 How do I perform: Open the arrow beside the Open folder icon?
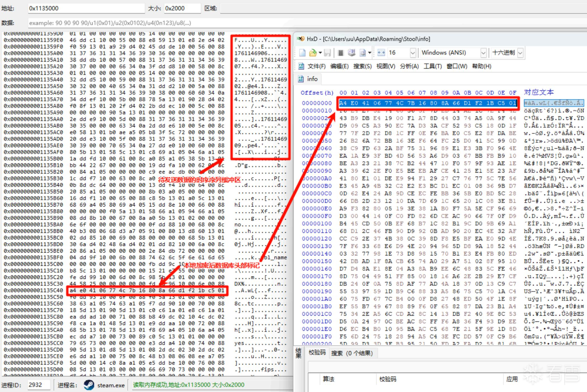pyautogui.click(x=320, y=53)
